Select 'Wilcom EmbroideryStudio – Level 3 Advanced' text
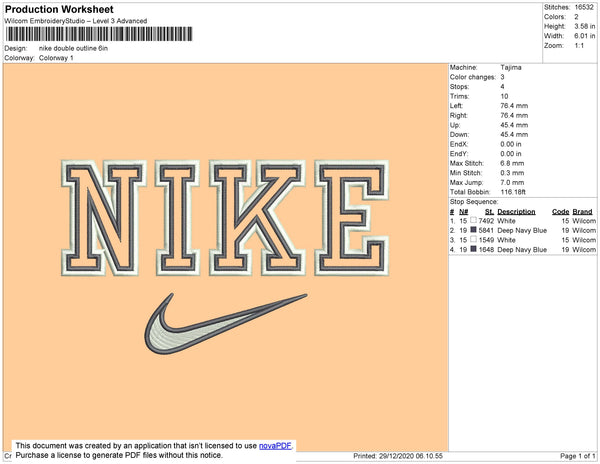This screenshot has height=464, width=600. pyautogui.click(x=76, y=21)
